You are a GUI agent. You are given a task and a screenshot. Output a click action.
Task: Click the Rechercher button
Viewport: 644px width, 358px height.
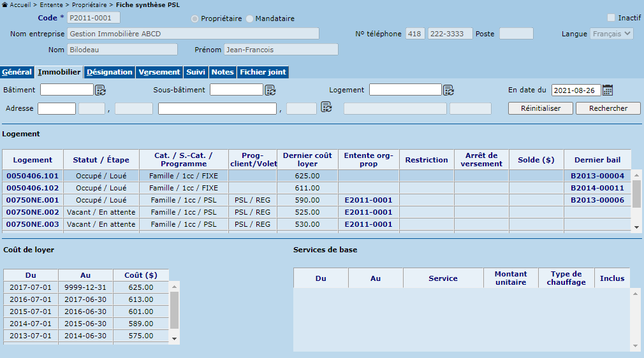608,108
